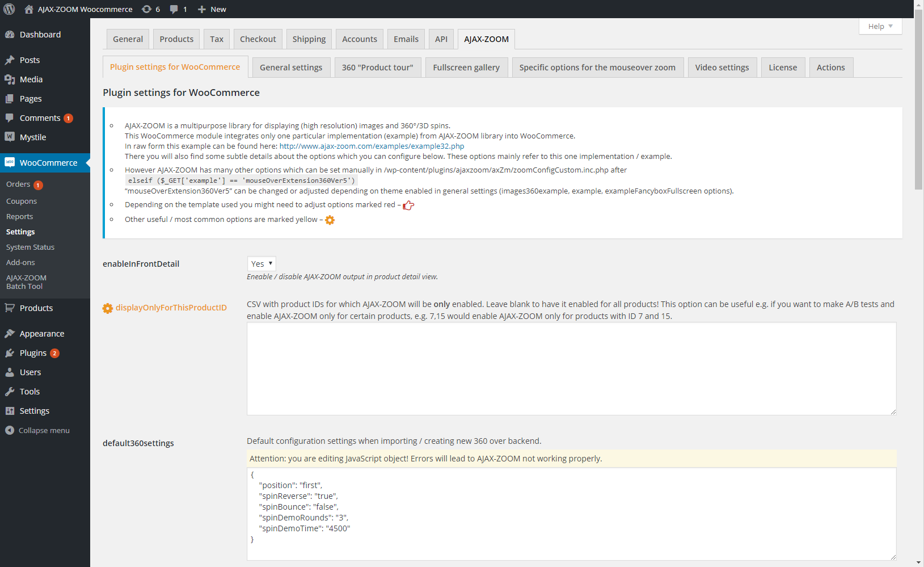924x567 pixels.
Task: Click the Plugins plug icon
Action: click(x=10, y=353)
